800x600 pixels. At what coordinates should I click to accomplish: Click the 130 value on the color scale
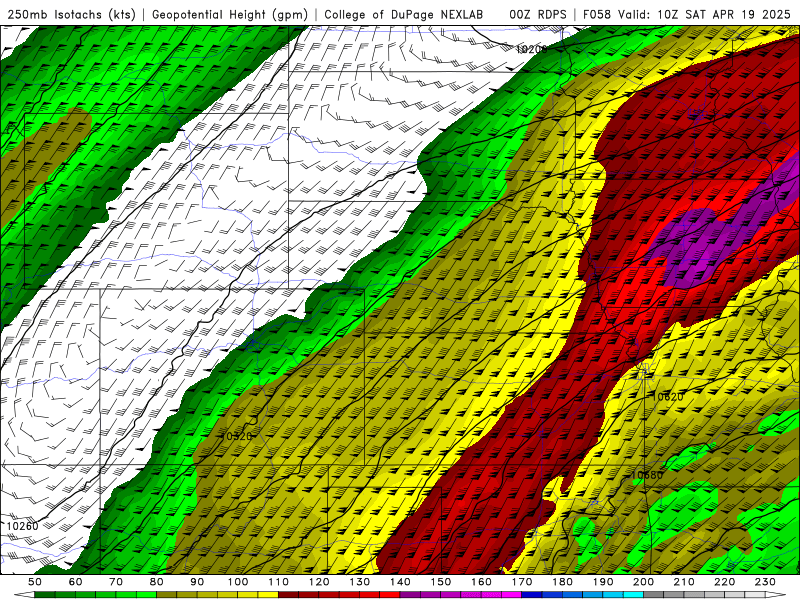coord(360,582)
